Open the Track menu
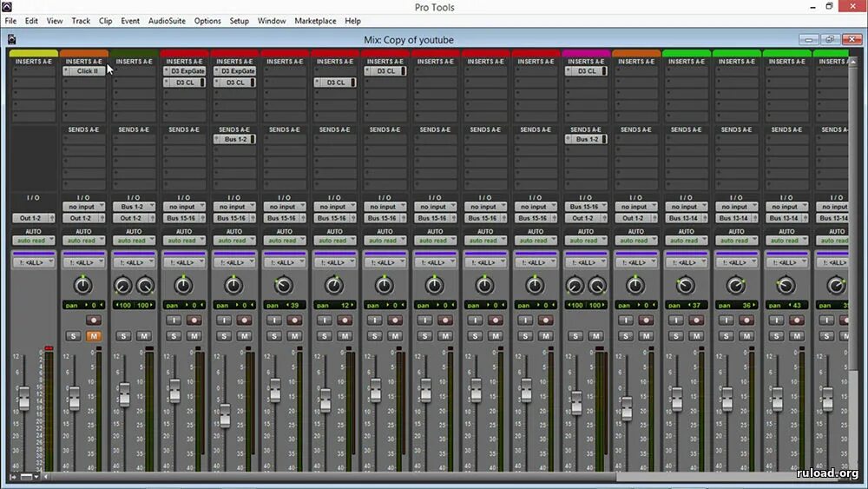 (81, 21)
